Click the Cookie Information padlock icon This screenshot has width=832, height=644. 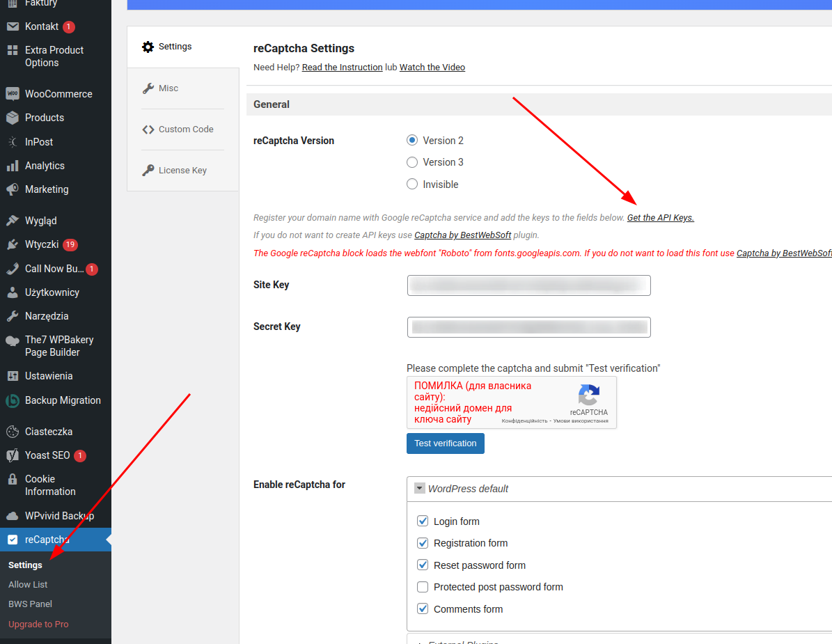(13, 479)
